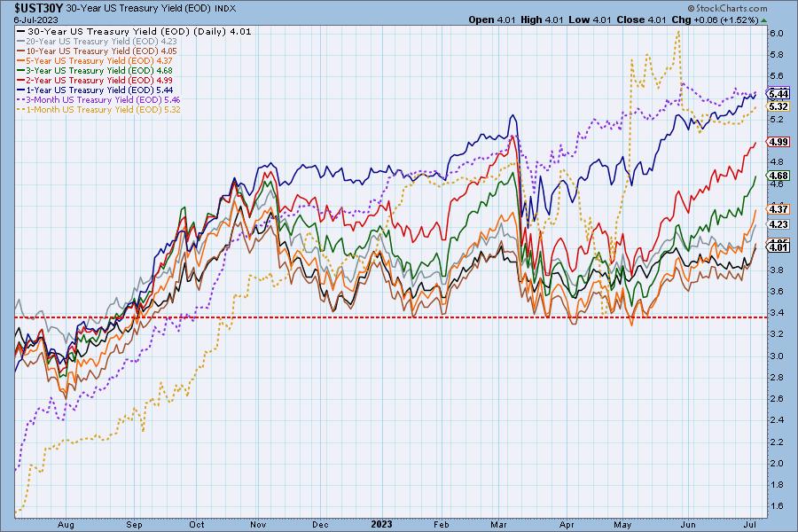Click the Jun label on the time axis
The image size is (798, 532).
[x=688, y=524]
